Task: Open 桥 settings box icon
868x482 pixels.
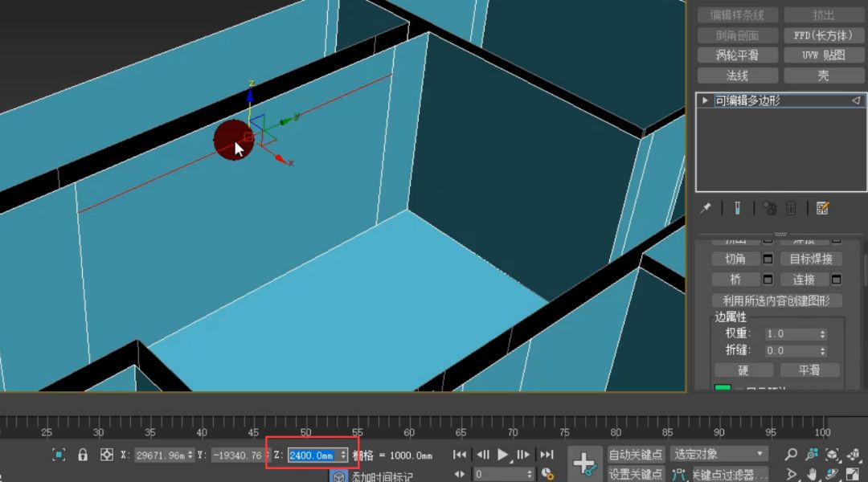Action: click(768, 280)
